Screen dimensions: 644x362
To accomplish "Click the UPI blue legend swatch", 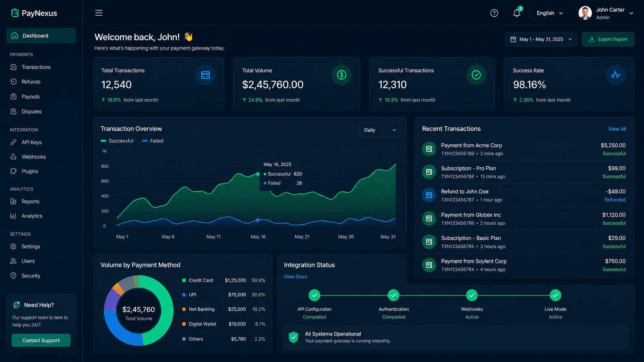I will (184, 295).
